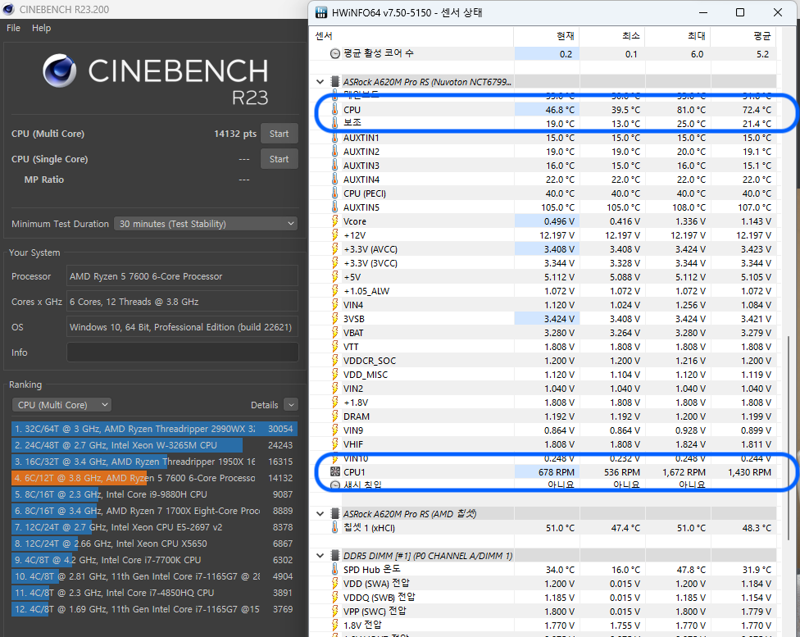The width and height of the screenshot is (800, 637).
Task: Collapse the ASRock A620M Pro RS AMD chipset group
Action: [x=320, y=514]
